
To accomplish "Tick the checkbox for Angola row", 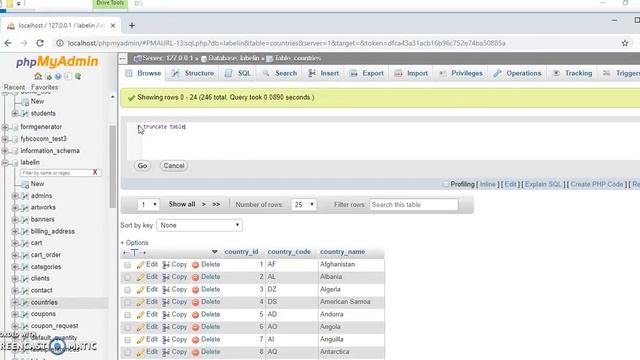I will coord(127,327).
